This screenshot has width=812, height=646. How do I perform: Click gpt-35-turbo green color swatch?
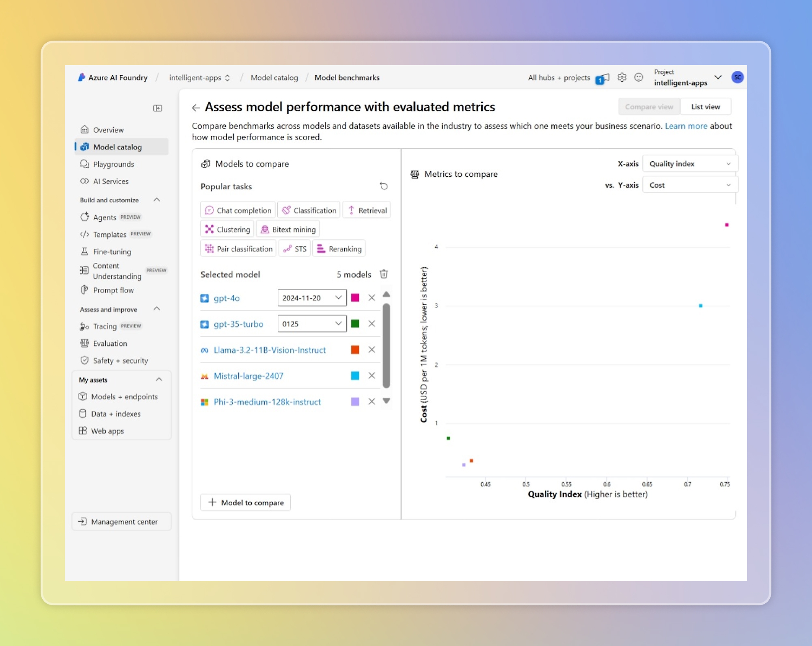tap(355, 324)
